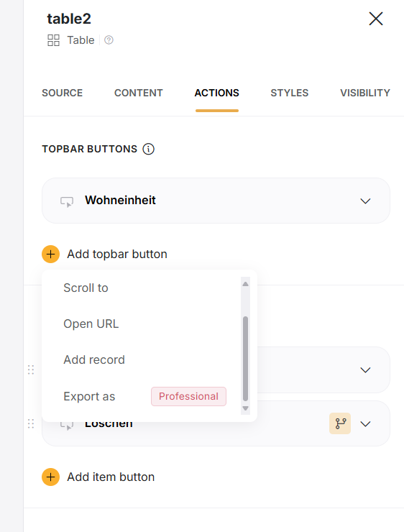Click drag handle beside Löschen item

pyautogui.click(x=31, y=423)
